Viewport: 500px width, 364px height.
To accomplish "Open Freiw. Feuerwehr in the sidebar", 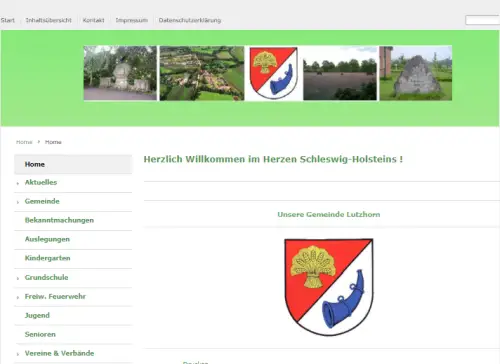I will 55,296.
